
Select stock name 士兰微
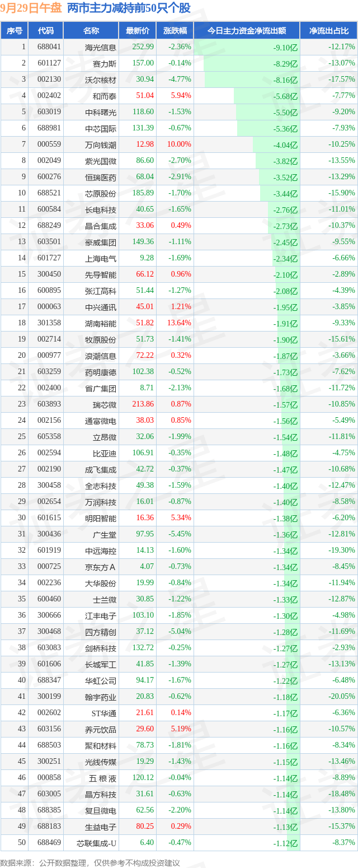pyautogui.click(x=105, y=599)
